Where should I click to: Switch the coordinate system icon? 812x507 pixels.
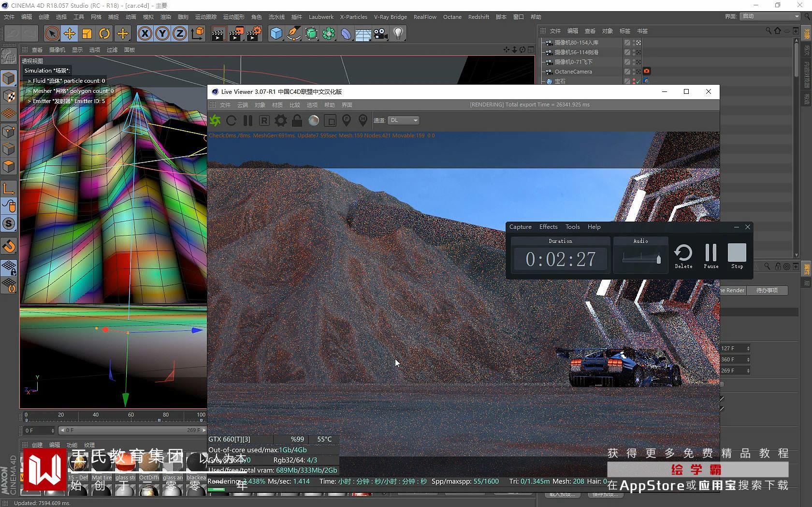point(198,33)
